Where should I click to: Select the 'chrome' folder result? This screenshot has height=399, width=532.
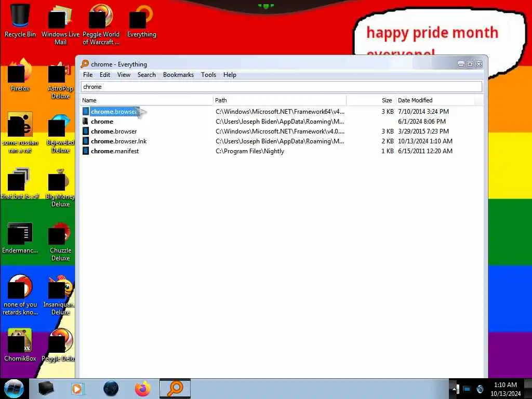tap(102, 122)
